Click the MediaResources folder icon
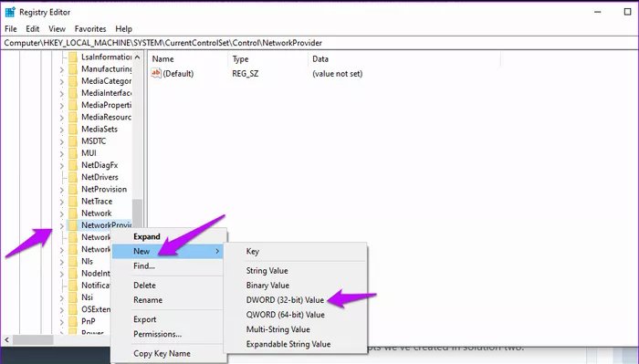 pyautogui.click(x=73, y=118)
